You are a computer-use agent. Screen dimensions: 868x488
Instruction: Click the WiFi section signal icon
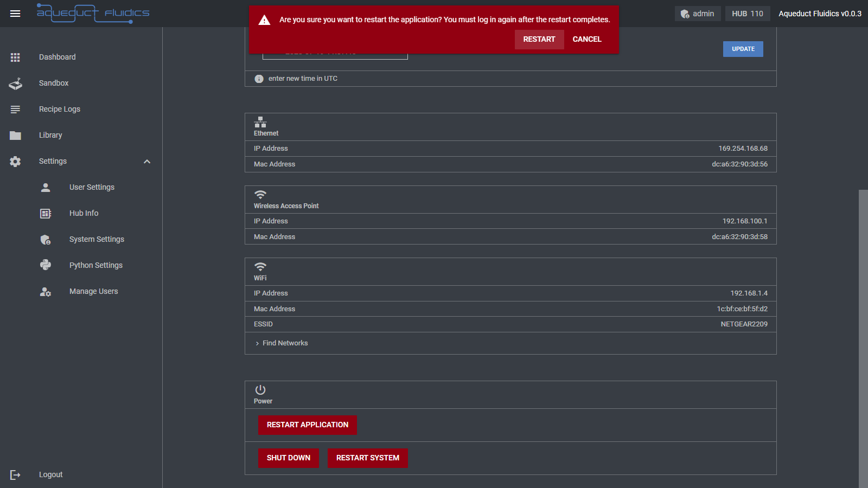pyautogui.click(x=260, y=266)
